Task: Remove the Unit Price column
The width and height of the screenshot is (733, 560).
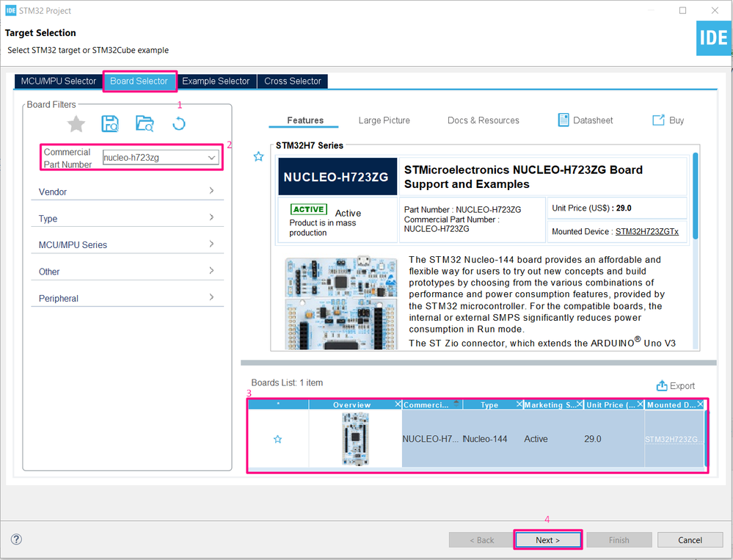Action: point(641,404)
